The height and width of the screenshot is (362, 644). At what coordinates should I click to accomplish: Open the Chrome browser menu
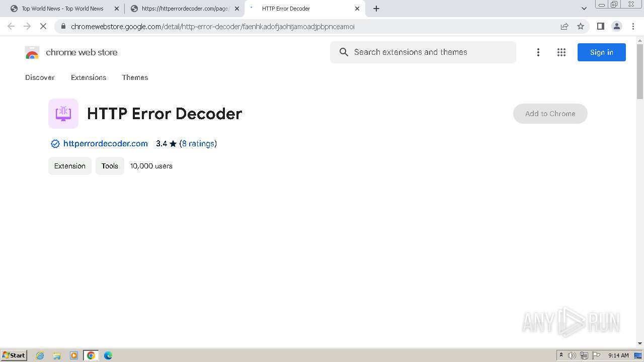tap(633, 26)
